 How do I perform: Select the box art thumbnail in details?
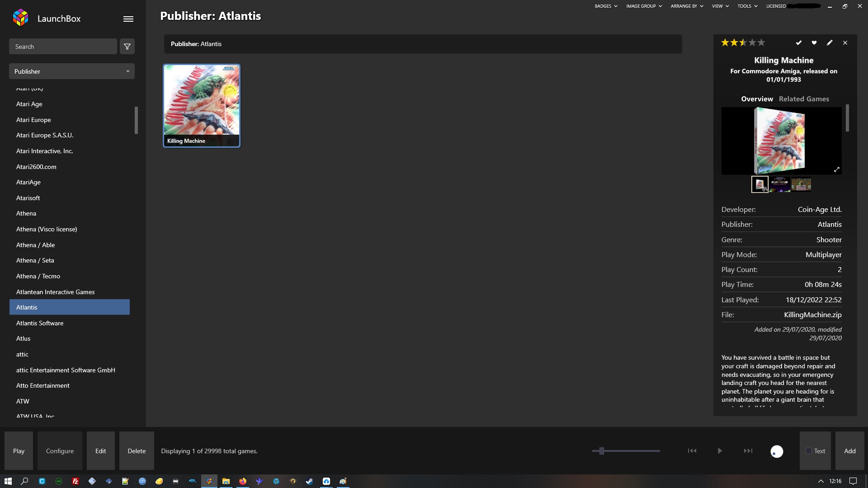point(760,184)
